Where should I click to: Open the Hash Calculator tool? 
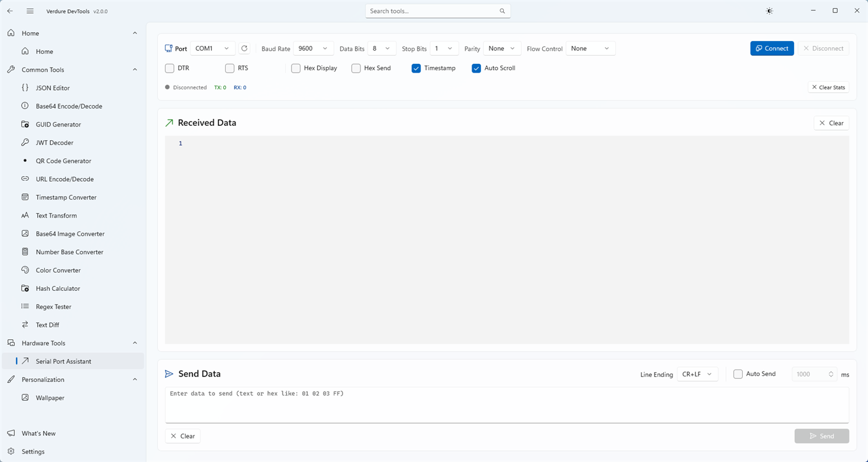(58, 288)
